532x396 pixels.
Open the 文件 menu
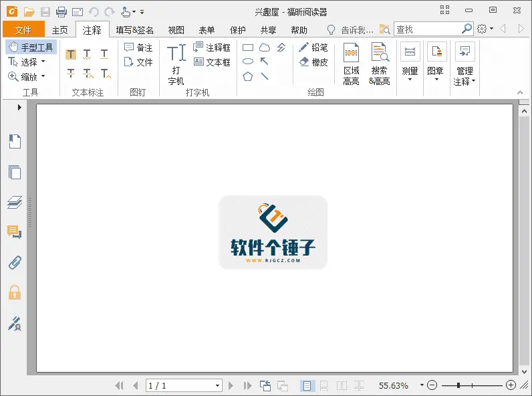pyautogui.click(x=23, y=30)
